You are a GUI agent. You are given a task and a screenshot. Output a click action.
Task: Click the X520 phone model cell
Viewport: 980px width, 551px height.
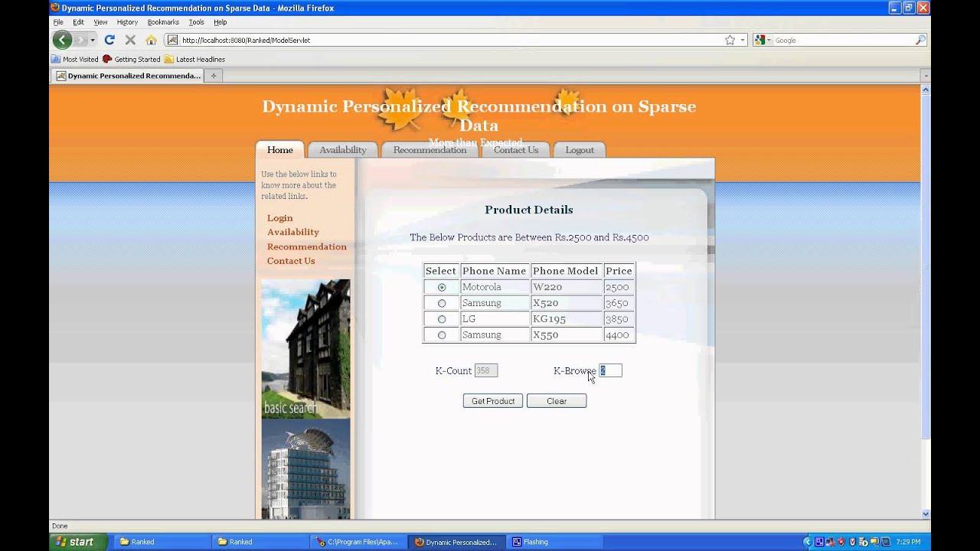coord(566,303)
